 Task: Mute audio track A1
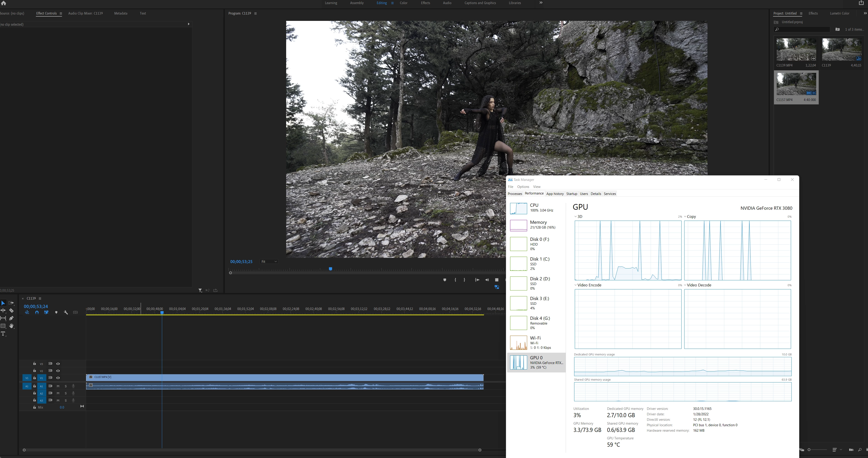[x=58, y=386]
